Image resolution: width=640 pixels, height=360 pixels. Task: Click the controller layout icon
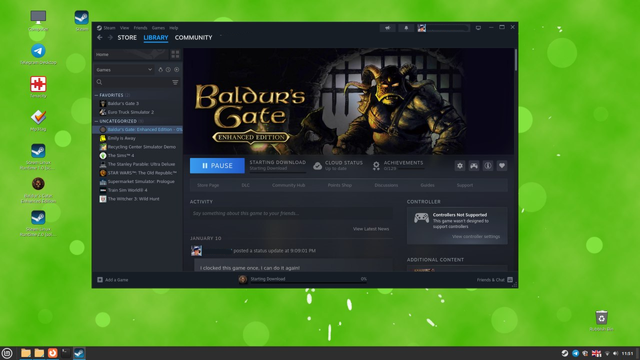pyautogui.click(x=473, y=166)
